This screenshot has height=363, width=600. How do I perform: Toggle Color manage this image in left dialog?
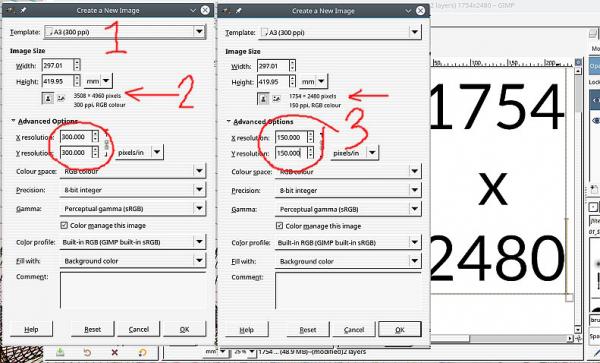click(x=64, y=225)
